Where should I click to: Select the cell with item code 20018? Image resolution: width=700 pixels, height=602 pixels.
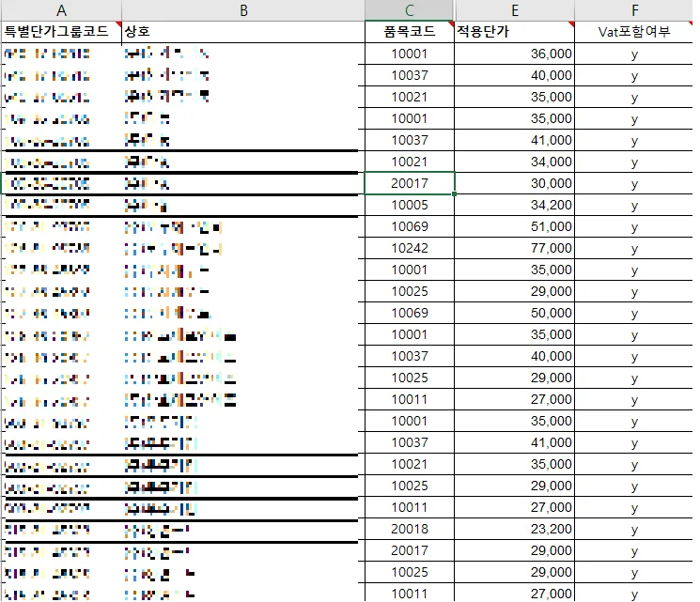point(410,529)
